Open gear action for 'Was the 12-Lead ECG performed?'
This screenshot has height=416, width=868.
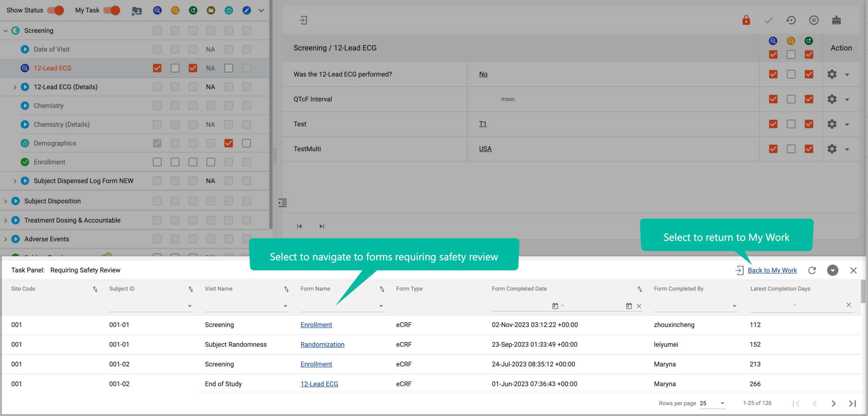[x=832, y=74]
